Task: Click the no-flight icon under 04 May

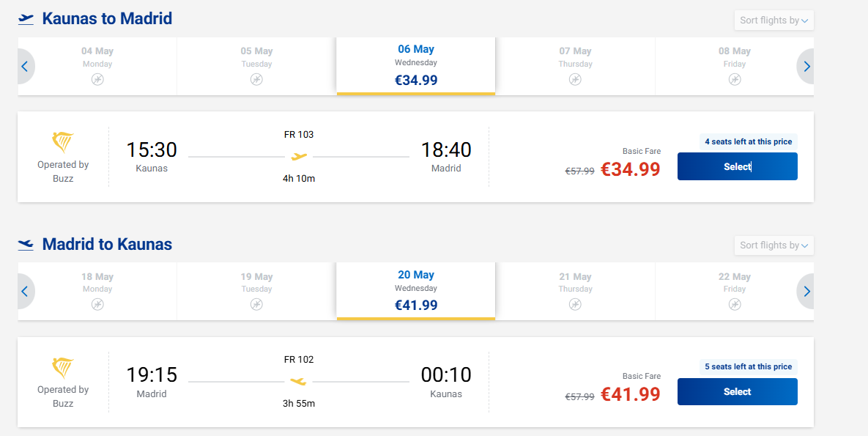Action: (97, 79)
